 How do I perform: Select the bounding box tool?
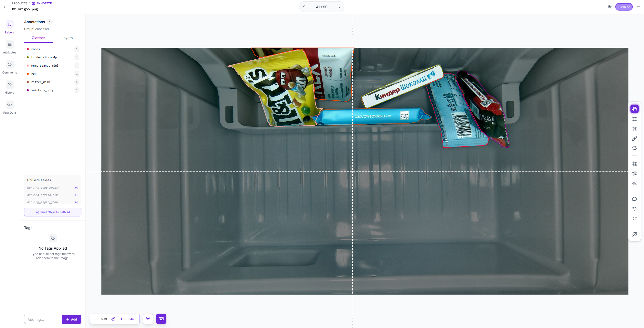(634, 119)
